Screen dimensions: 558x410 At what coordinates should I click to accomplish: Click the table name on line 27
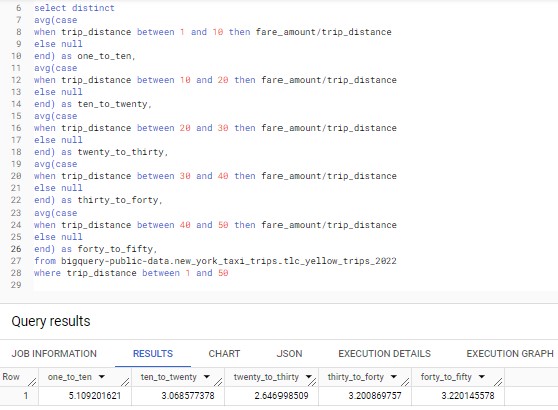228,261
